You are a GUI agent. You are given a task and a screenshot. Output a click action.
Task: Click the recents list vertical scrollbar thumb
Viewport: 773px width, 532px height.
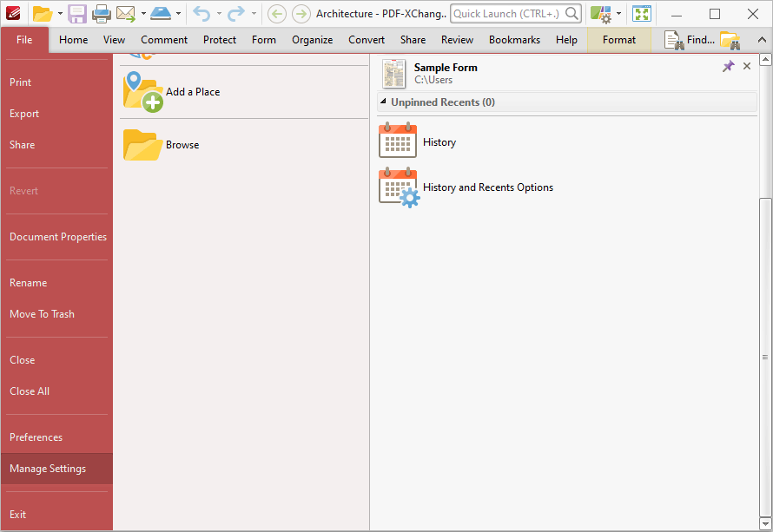click(x=765, y=357)
